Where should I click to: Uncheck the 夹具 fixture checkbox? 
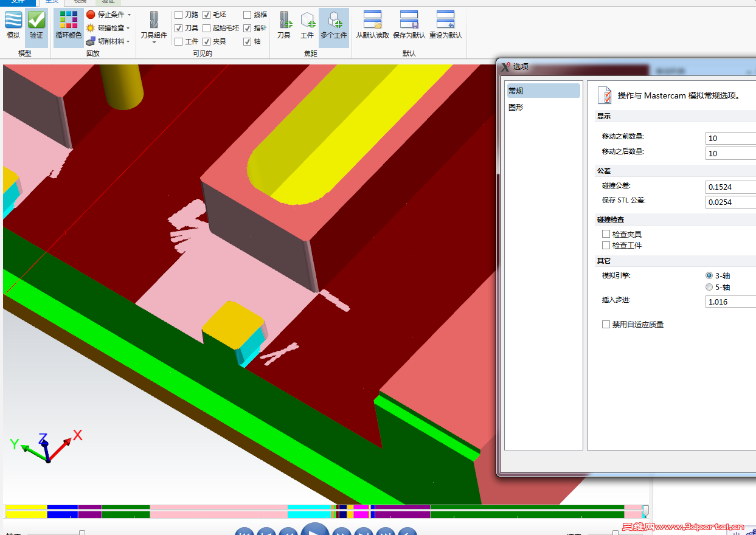(207, 41)
